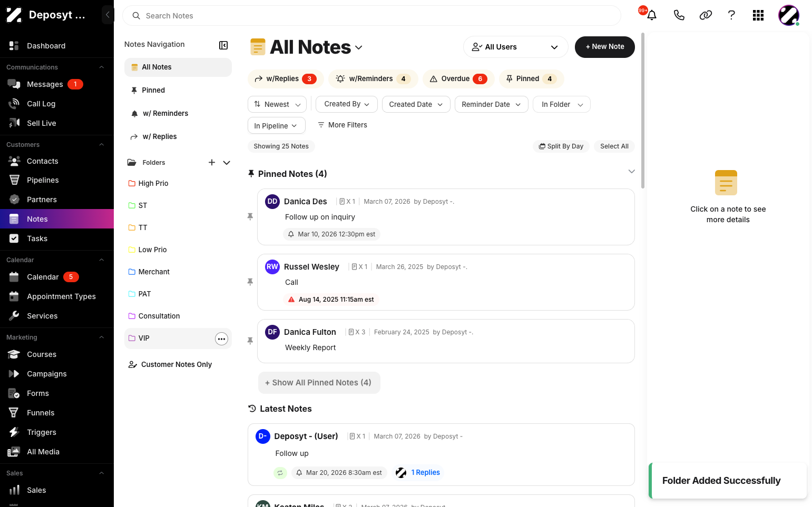812x507 pixels.
Task: Click the DD avatar on Danica Des note
Action: tap(272, 202)
